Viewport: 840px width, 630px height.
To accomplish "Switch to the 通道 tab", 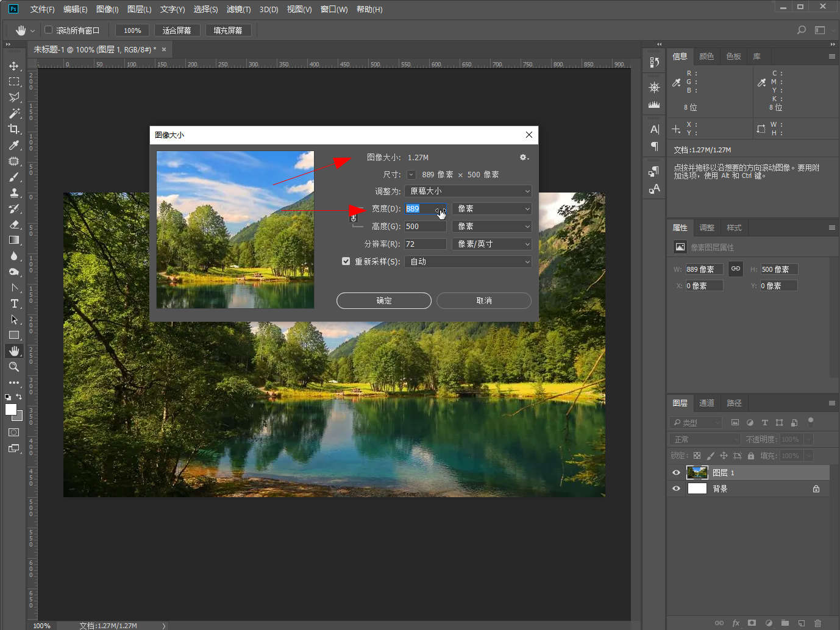I will coord(707,403).
